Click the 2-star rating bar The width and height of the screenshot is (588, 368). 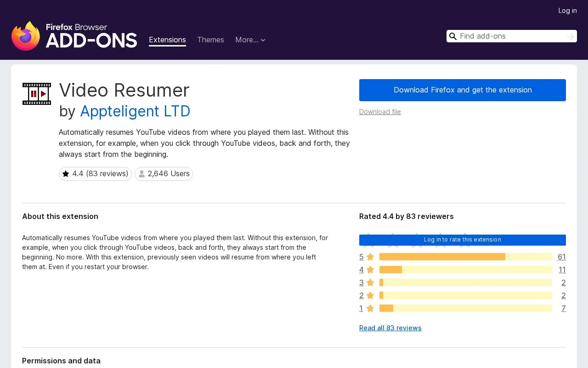[466, 295]
